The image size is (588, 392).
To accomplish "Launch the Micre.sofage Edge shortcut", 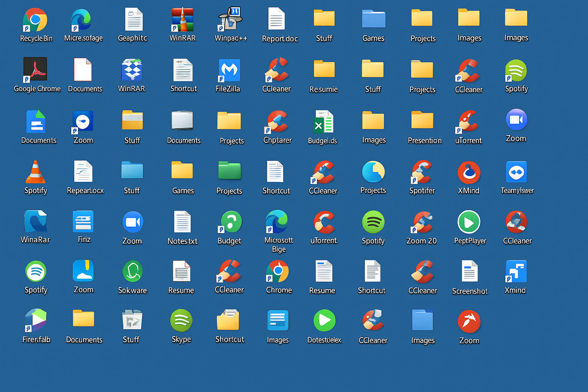I will point(81,20).
